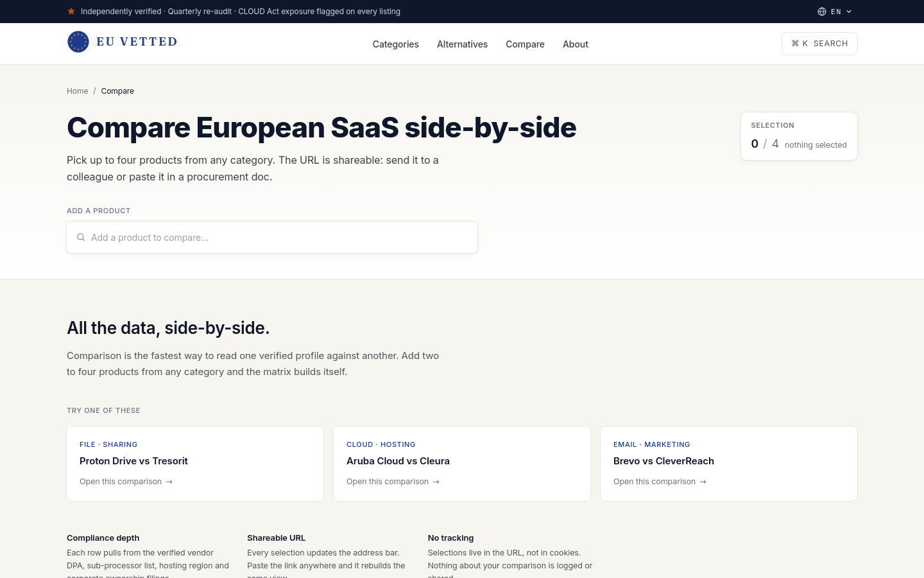The height and width of the screenshot is (578, 924).
Task: Click the Selection counter card
Action: tap(799, 136)
